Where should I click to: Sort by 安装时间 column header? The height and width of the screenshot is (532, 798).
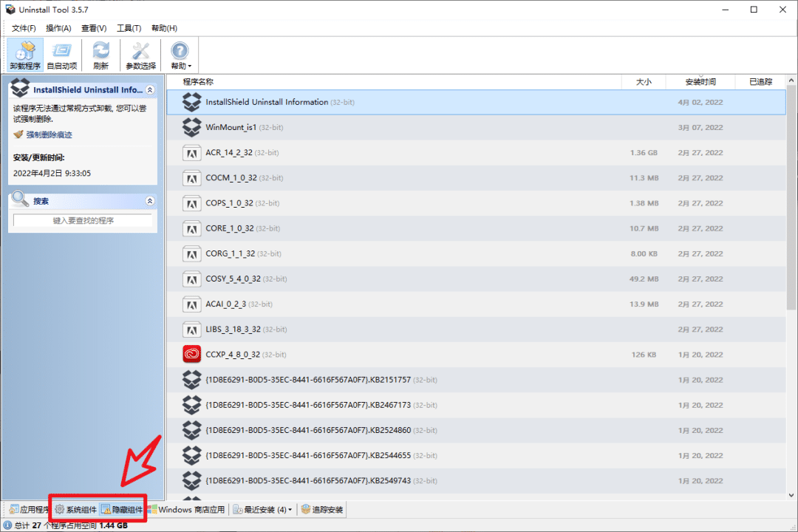click(x=700, y=81)
